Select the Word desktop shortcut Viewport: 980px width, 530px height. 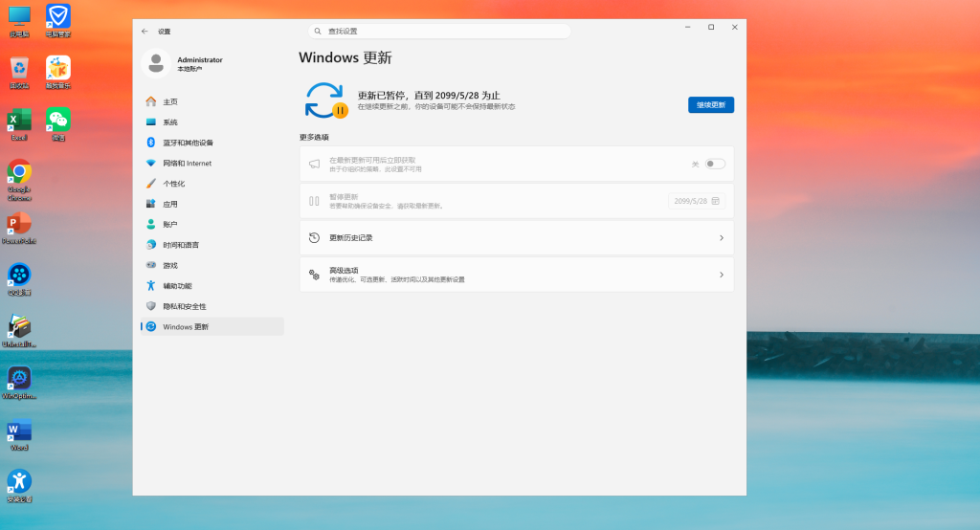(19, 435)
